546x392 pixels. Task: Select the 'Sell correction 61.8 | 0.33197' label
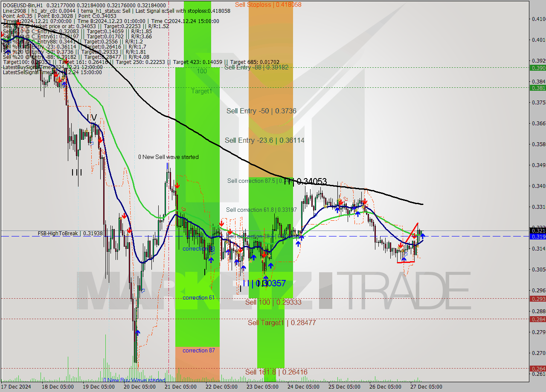click(261, 210)
